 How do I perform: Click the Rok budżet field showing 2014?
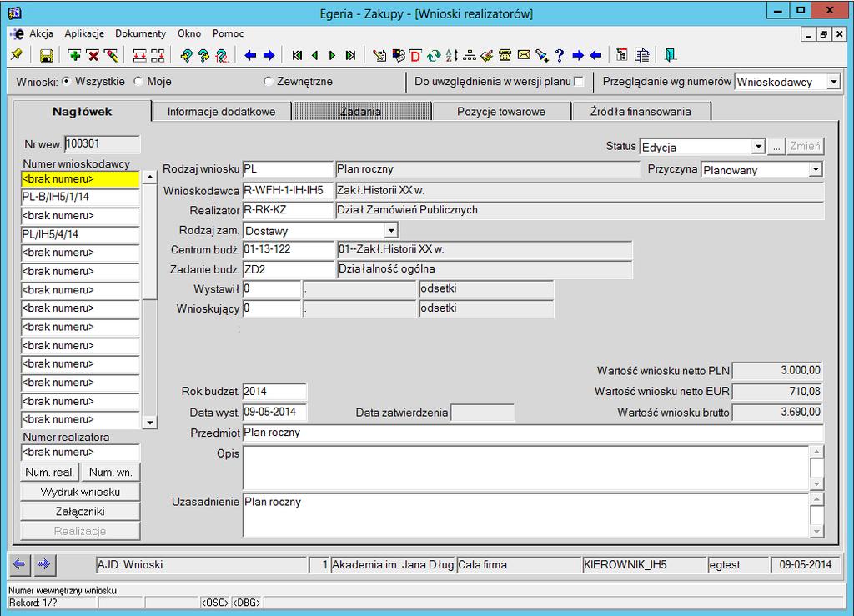point(274,391)
